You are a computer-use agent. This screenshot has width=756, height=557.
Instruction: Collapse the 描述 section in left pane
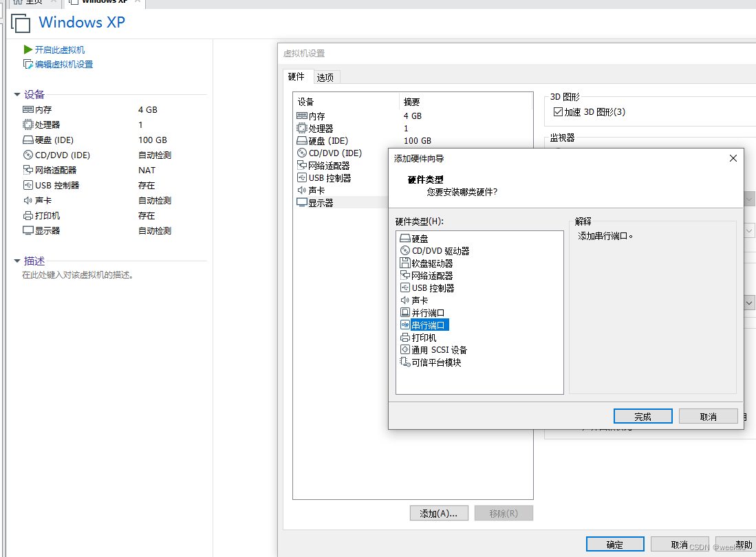[x=17, y=261]
